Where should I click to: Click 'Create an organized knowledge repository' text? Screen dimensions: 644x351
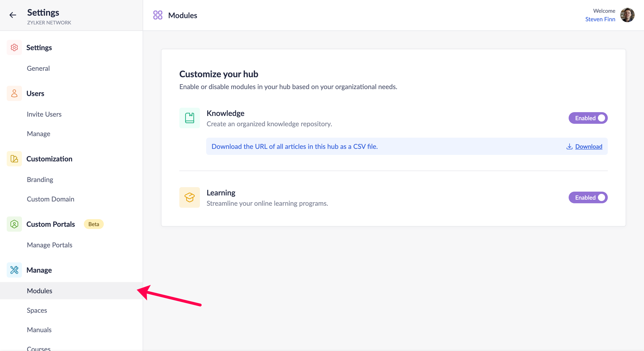[x=269, y=124]
